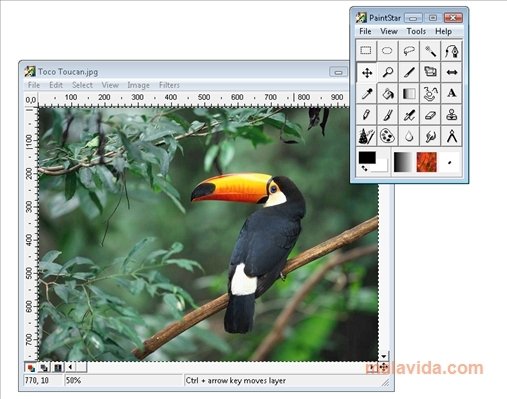The width and height of the screenshot is (507, 399).
Task: Open Filters menu in Toco Toucan window
Action: point(169,85)
